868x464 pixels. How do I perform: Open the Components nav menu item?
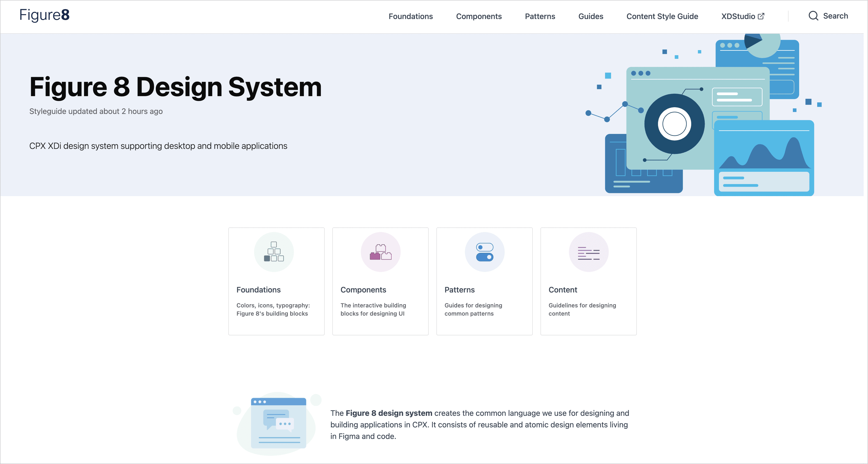coord(479,16)
